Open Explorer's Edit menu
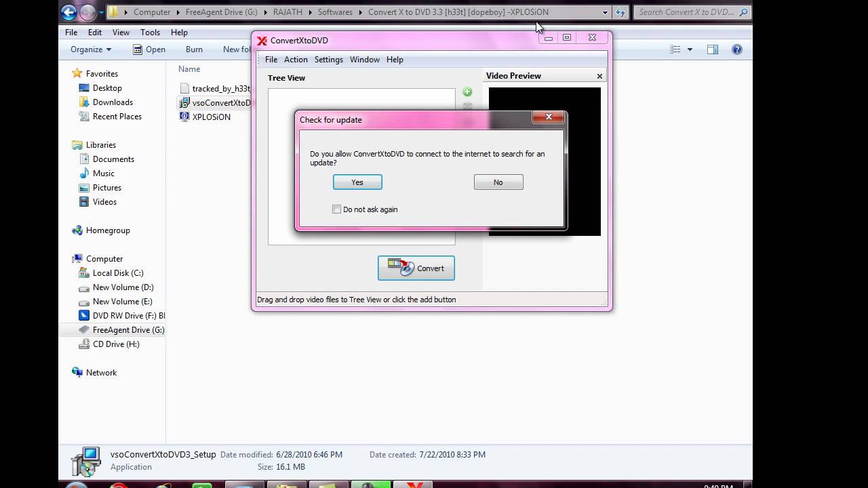 point(95,33)
